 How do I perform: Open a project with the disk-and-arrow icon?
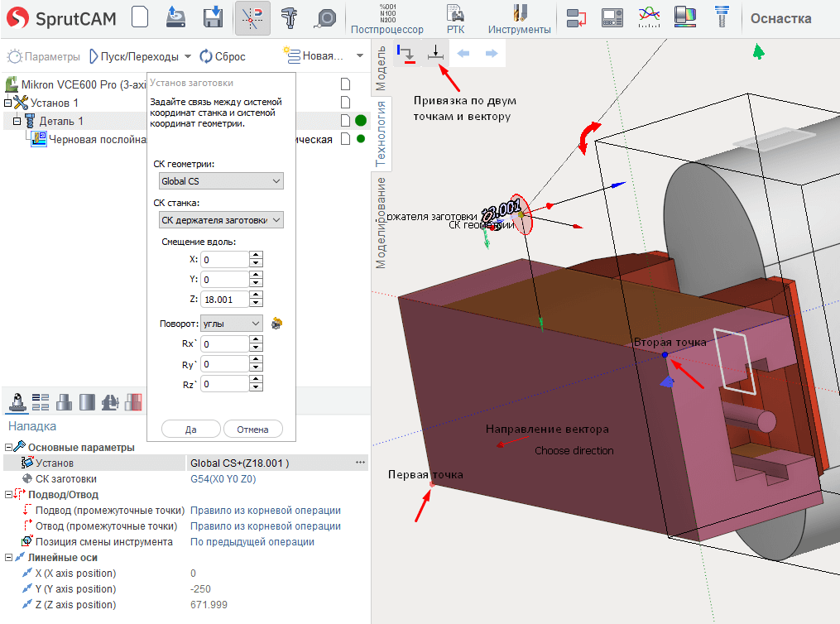[x=175, y=17]
